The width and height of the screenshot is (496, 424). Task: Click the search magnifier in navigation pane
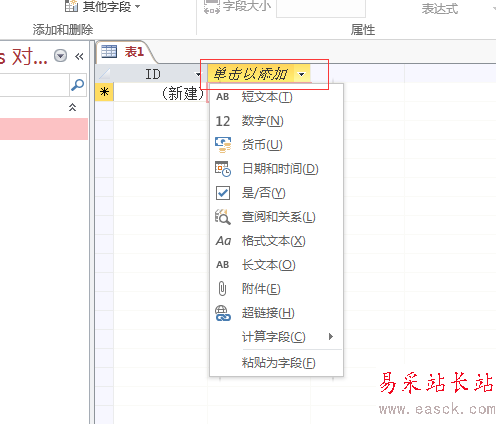tap(78, 85)
